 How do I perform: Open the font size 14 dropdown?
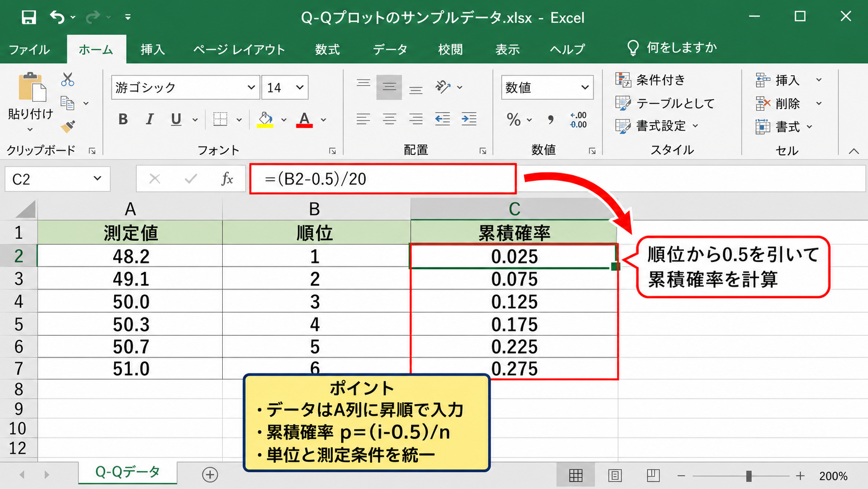click(x=300, y=87)
